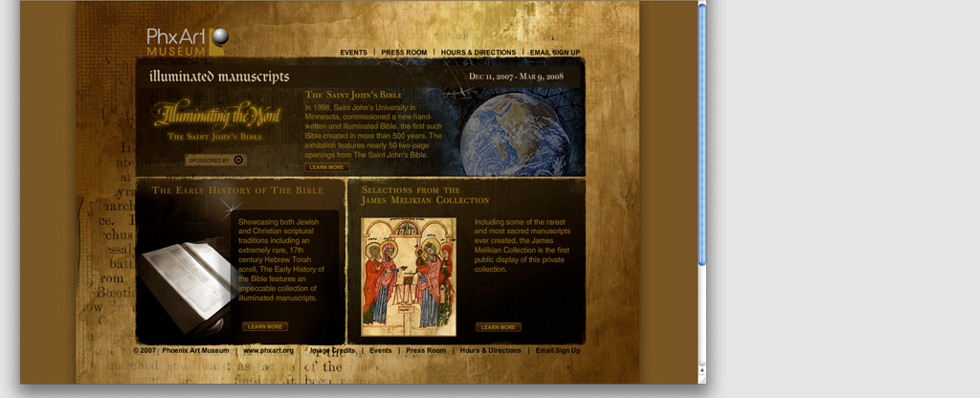This screenshot has height=398, width=980.
Task: Click the Sponsored By Target badge
Action: pyautogui.click(x=215, y=161)
